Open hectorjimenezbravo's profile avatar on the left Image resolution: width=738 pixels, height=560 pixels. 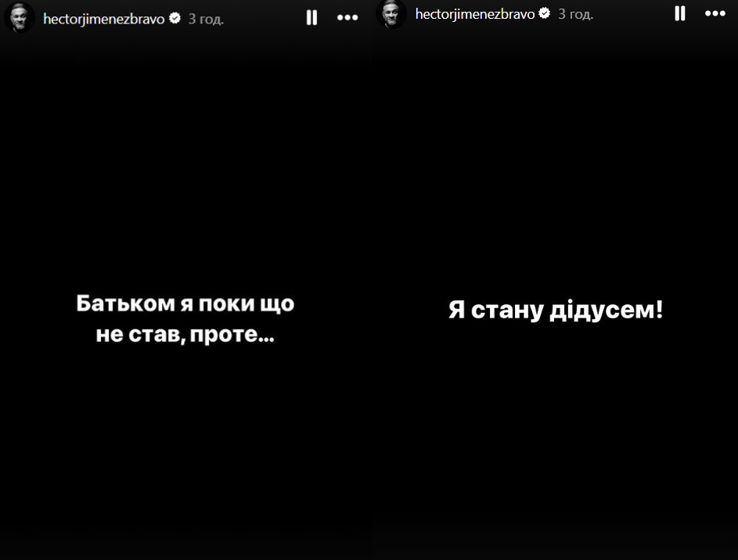click(20, 17)
